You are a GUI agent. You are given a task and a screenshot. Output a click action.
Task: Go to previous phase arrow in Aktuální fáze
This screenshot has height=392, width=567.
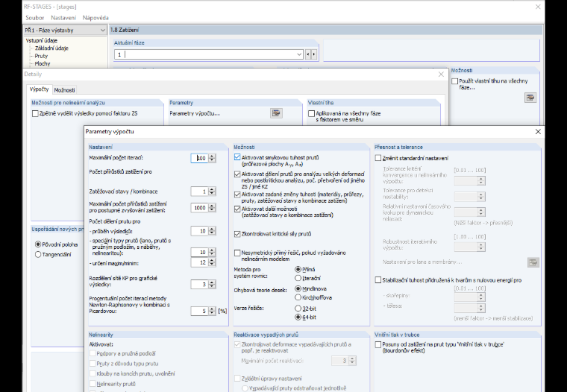click(x=308, y=54)
